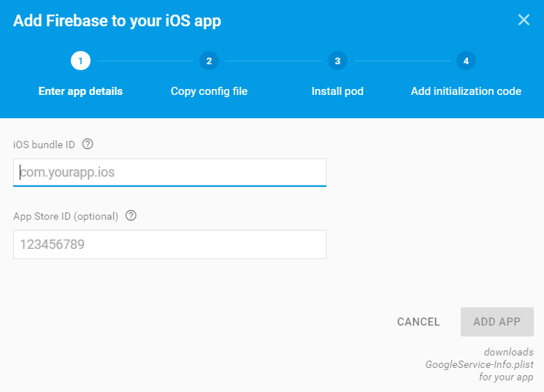Jump to step 2 circle

coord(209,61)
